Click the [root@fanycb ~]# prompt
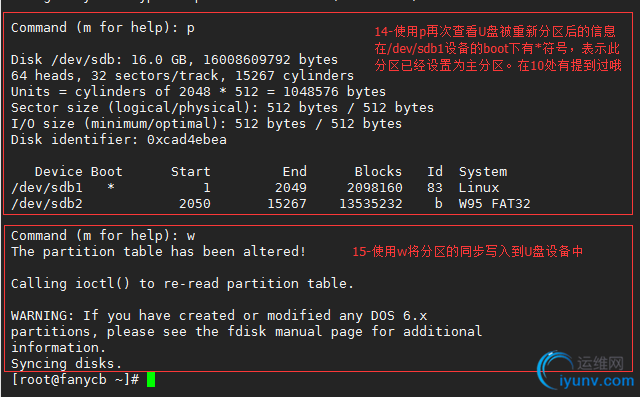The width and height of the screenshot is (640, 397). 76,379
